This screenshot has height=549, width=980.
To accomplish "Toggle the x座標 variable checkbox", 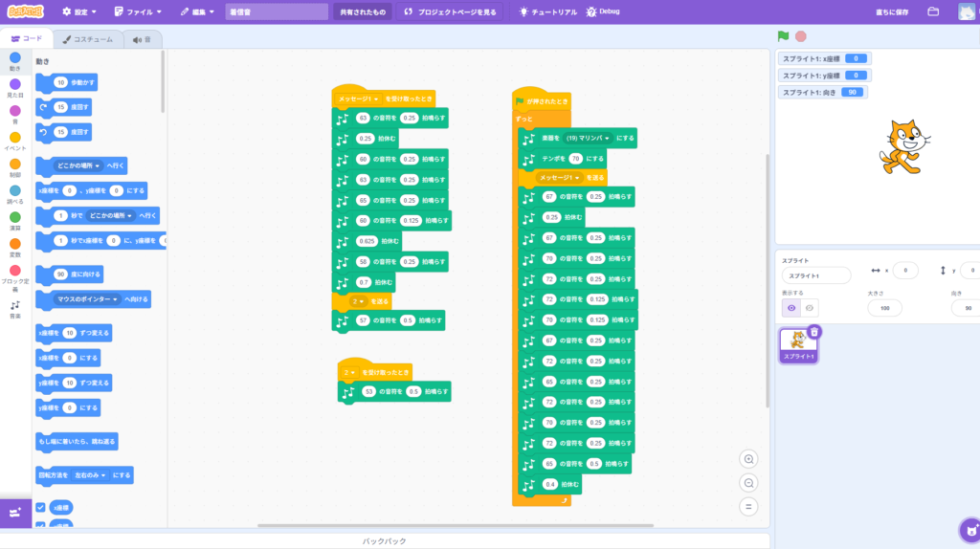I will pos(40,507).
